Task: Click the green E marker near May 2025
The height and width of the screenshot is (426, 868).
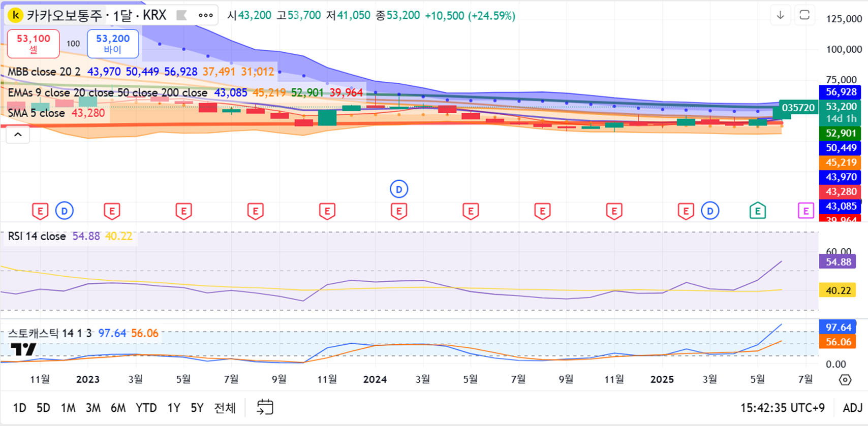Action: coord(758,211)
